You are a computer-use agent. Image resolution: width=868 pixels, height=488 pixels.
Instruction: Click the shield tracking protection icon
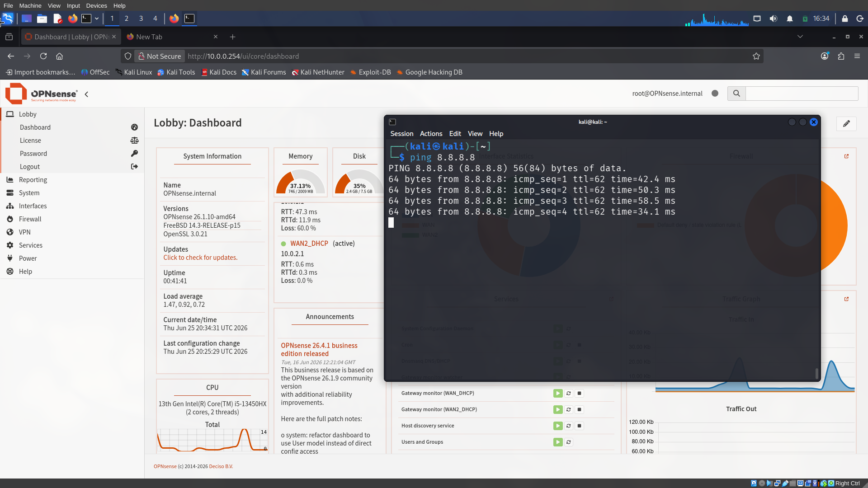[x=128, y=56]
